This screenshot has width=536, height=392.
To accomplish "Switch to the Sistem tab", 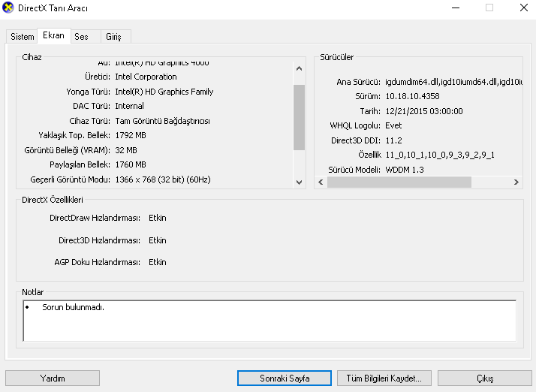I will tap(23, 37).
